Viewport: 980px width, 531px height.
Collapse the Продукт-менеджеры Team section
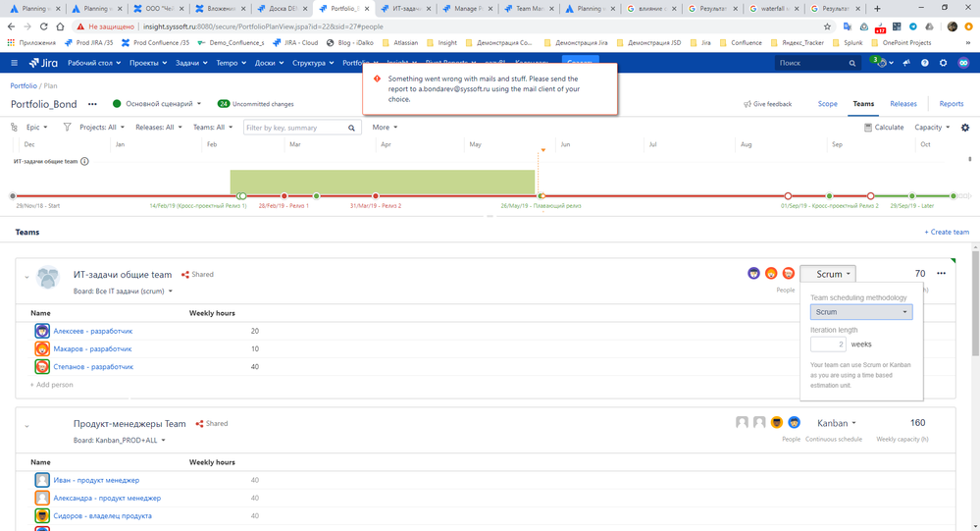[x=26, y=427]
